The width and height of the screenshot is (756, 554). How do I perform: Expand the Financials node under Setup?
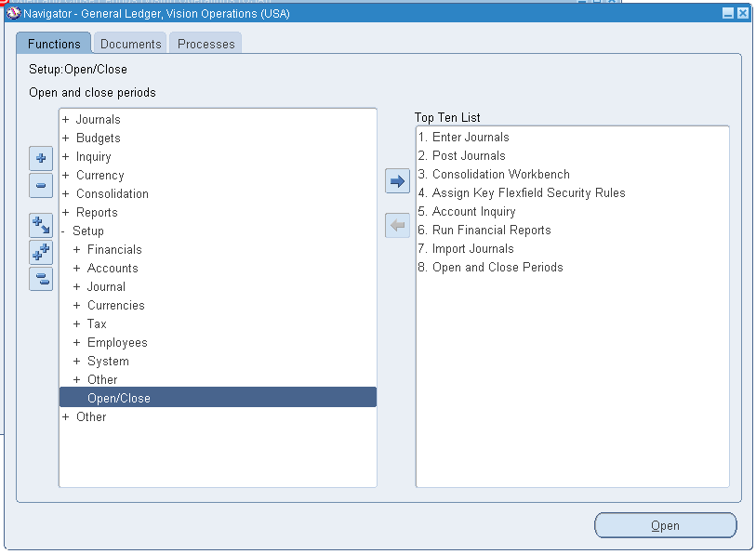(x=76, y=249)
